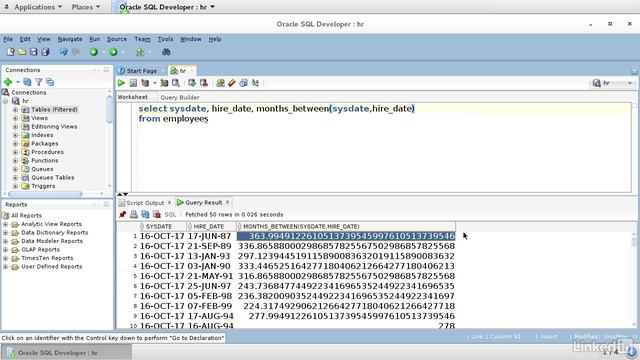Click Explain Plan icon in worksheet toolbar
Screen dimensions: 640x360
coord(145,83)
